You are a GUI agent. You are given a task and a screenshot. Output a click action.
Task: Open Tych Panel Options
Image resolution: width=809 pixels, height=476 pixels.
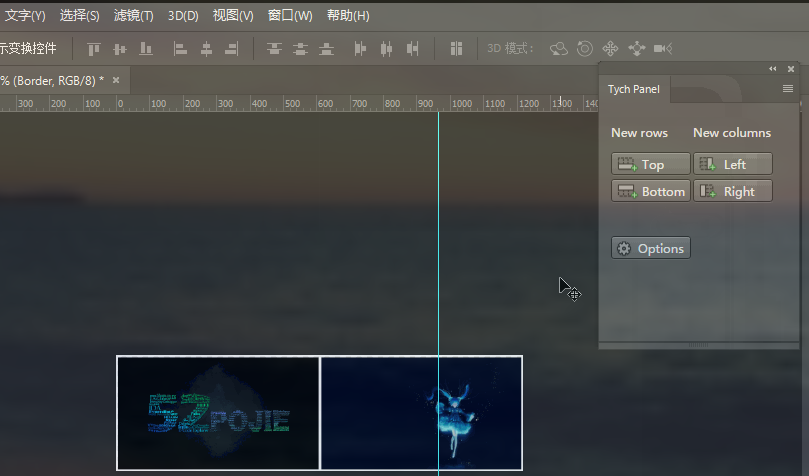[x=651, y=248]
